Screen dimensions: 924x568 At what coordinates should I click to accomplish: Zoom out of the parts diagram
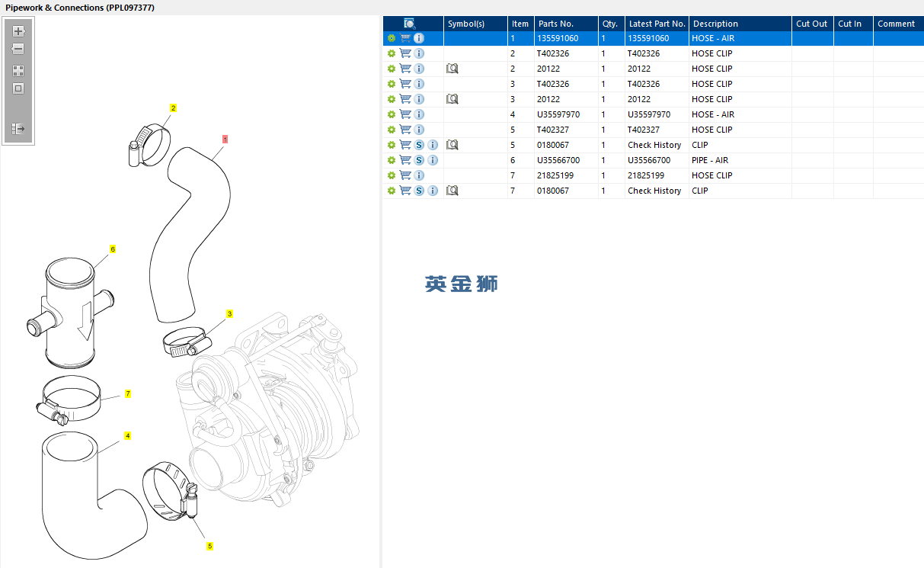18,49
